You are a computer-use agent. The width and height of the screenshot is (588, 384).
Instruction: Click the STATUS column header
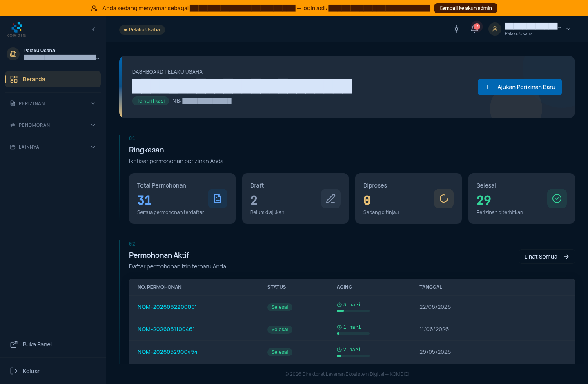point(276,287)
